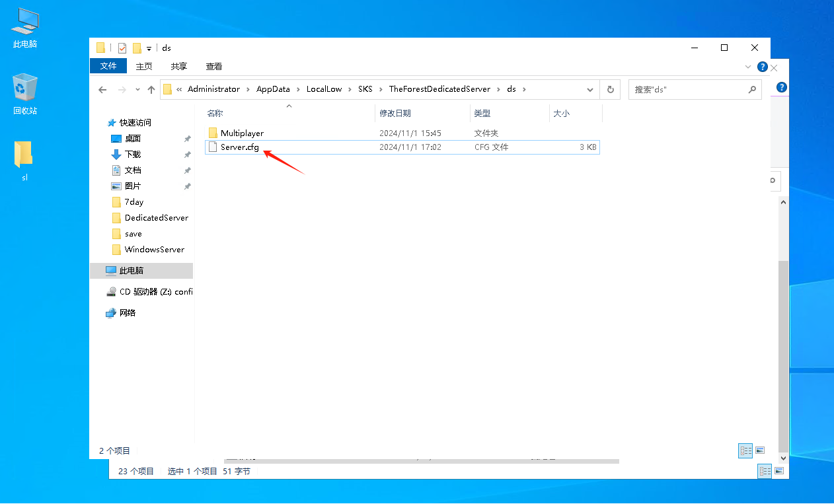Open 图片 in quick access
This screenshot has width=834, height=504.
133,186
